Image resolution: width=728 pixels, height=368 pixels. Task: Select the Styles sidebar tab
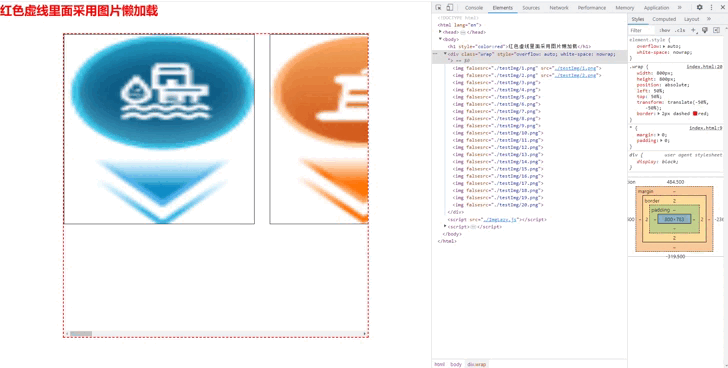tap(638, 19)
